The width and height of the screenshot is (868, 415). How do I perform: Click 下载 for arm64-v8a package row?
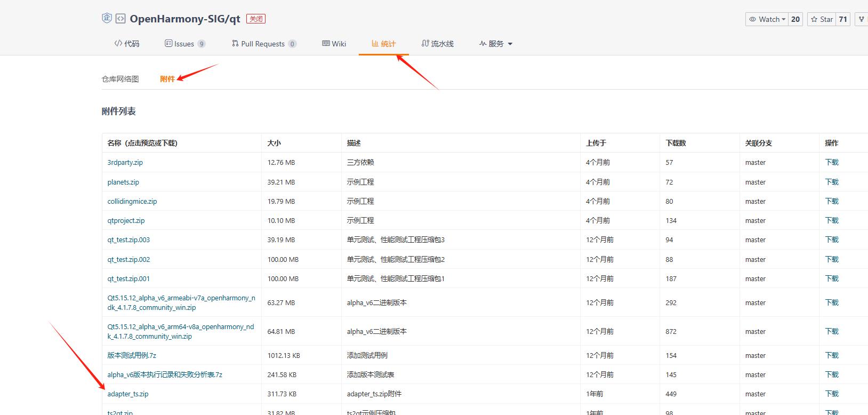click(x=832, y=331)
